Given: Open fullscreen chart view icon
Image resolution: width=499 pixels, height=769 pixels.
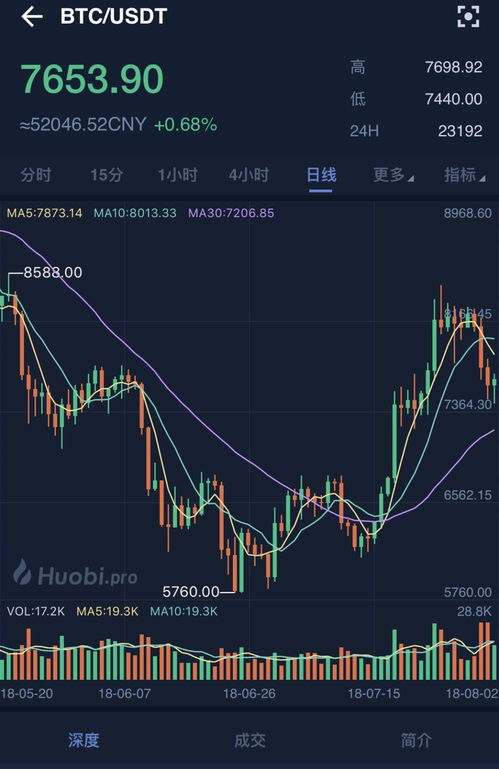Looking at the screenshot, I should coord(468,17).
